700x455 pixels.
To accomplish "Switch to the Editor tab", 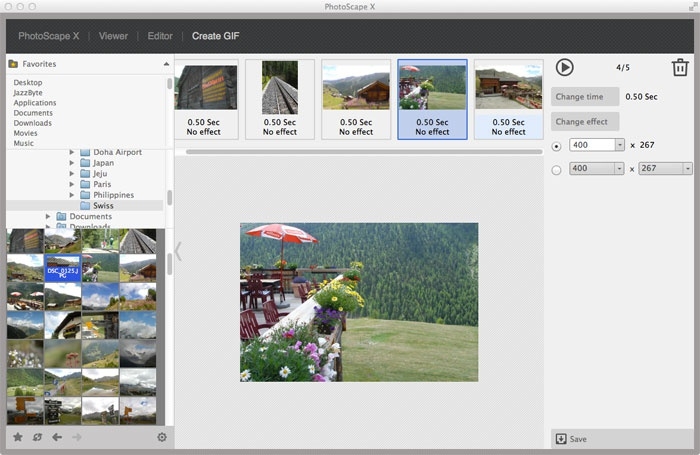I will point(160,36).
